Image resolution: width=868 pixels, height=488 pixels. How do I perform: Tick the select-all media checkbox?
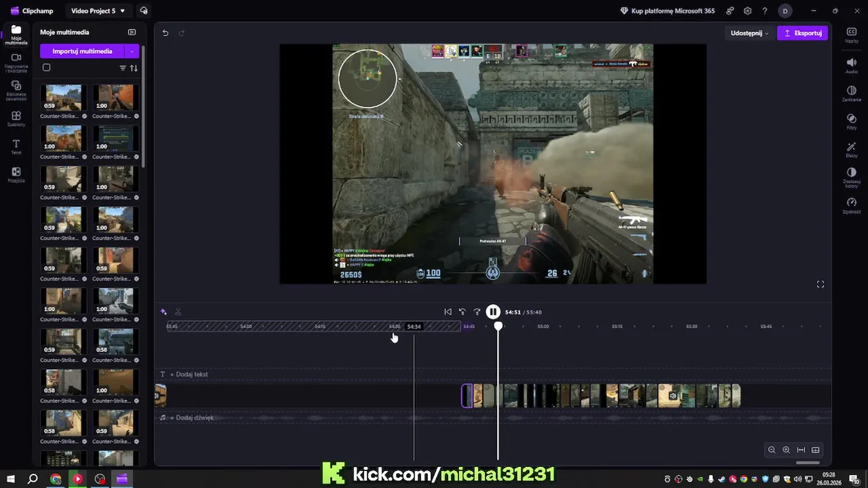(46, 68)
